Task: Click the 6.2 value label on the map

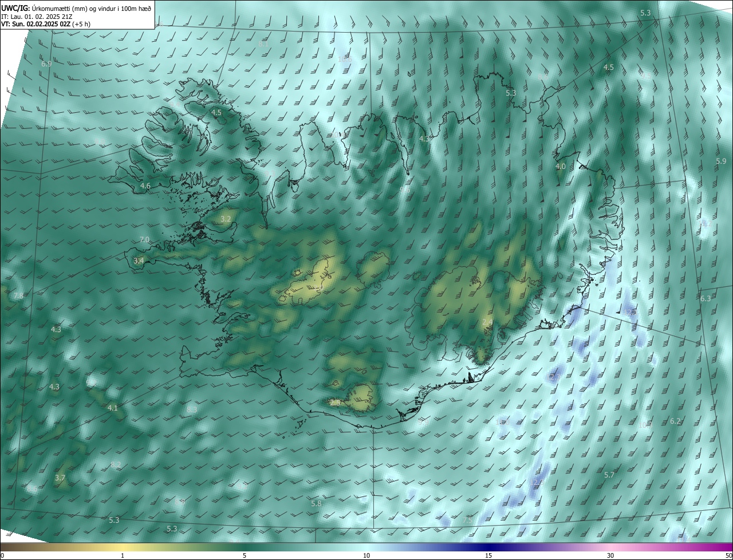Action: 675,421
